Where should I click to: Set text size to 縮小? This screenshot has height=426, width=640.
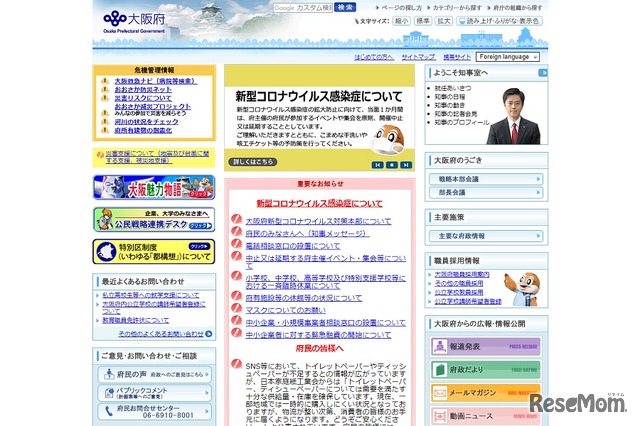[401, 21]
